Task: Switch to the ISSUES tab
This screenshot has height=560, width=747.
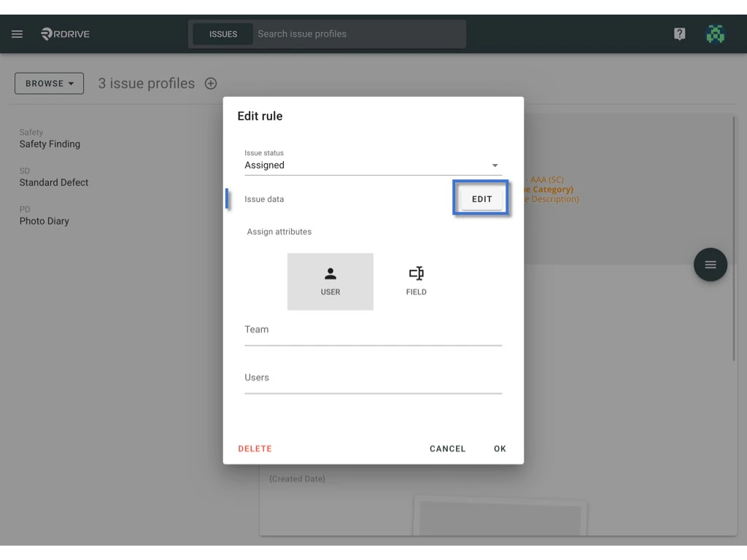Action: [x=222, y=34]
